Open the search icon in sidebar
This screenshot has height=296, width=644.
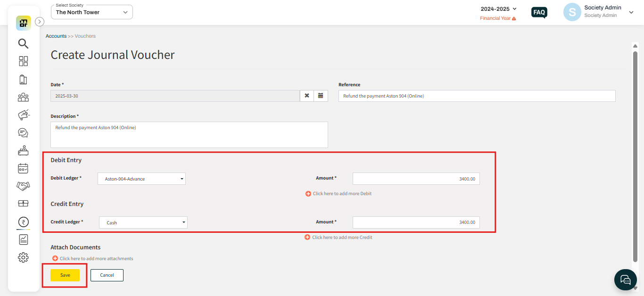(x=23, y=44)
